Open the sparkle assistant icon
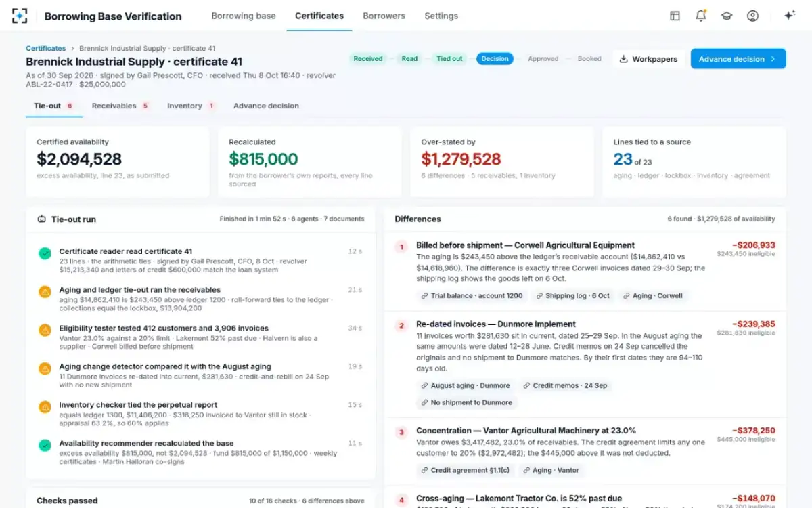The height and width of the screenshot is (508, 812). 789,16
